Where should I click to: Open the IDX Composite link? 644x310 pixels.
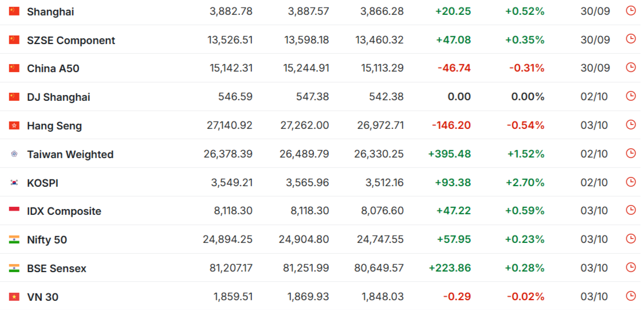(64, 211)
